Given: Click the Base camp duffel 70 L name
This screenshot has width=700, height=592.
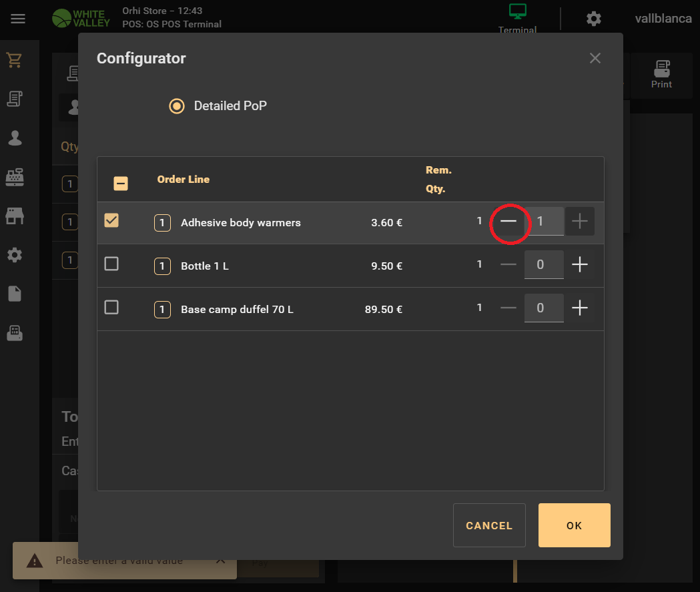Looking at the screenshot, I should tap(237, 309).
